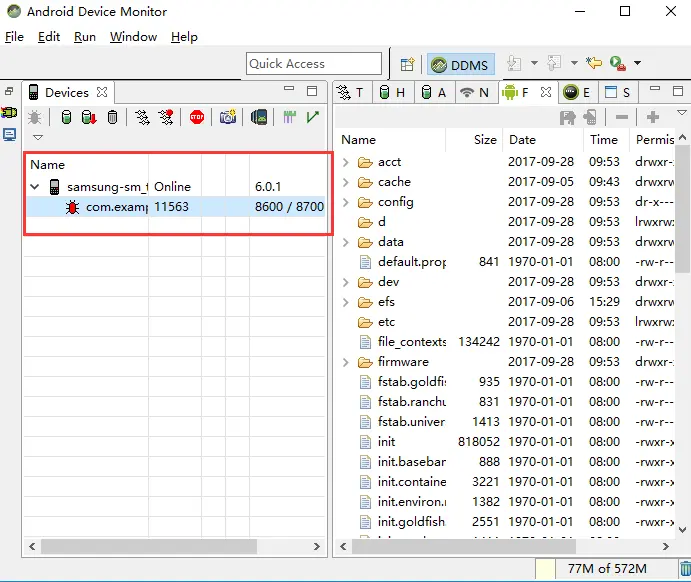Viewport: 691px width, 582px height.
Task: Click Devices horizontal scrollbar
Action: tap(149, 546)
